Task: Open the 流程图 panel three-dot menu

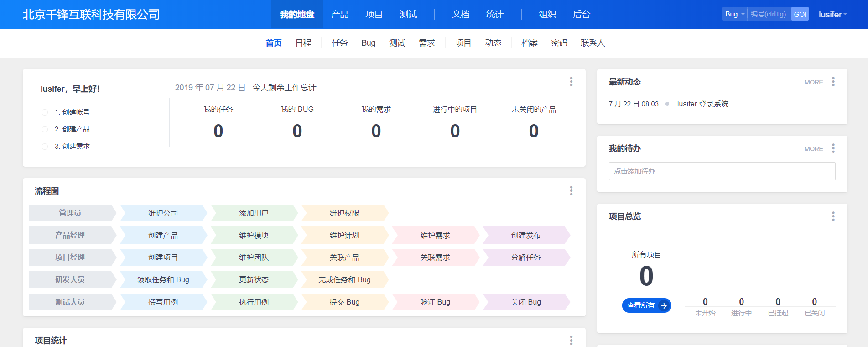Action: point(571,191)
